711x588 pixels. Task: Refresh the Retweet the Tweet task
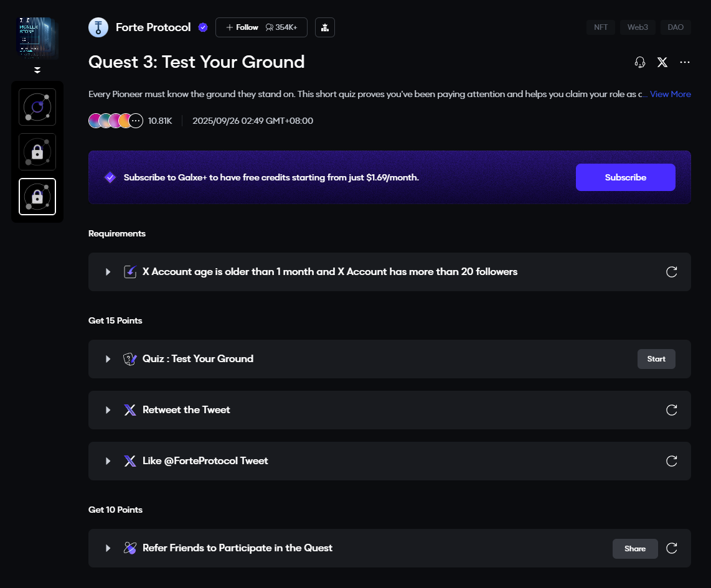coord(672,410)
